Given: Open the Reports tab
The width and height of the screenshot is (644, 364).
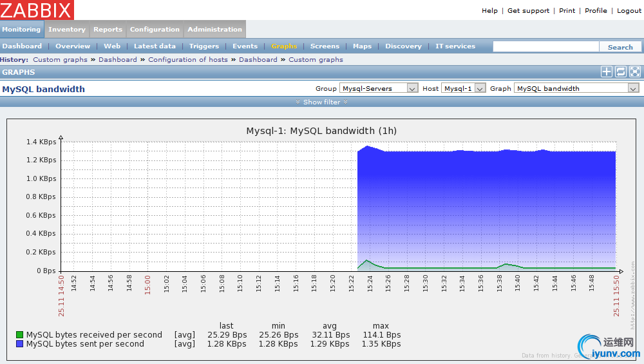Looking at the screenshot, I should click(x=108, y=29).
